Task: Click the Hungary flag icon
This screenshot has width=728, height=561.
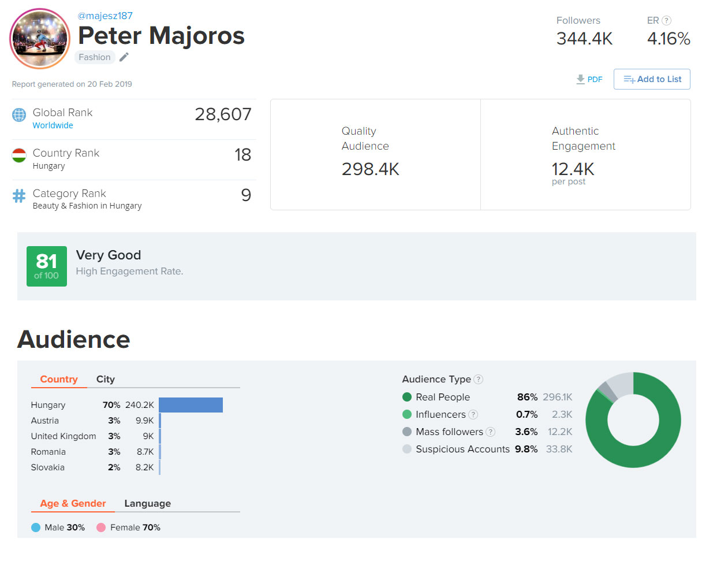Action: click(x=19, y=155)
